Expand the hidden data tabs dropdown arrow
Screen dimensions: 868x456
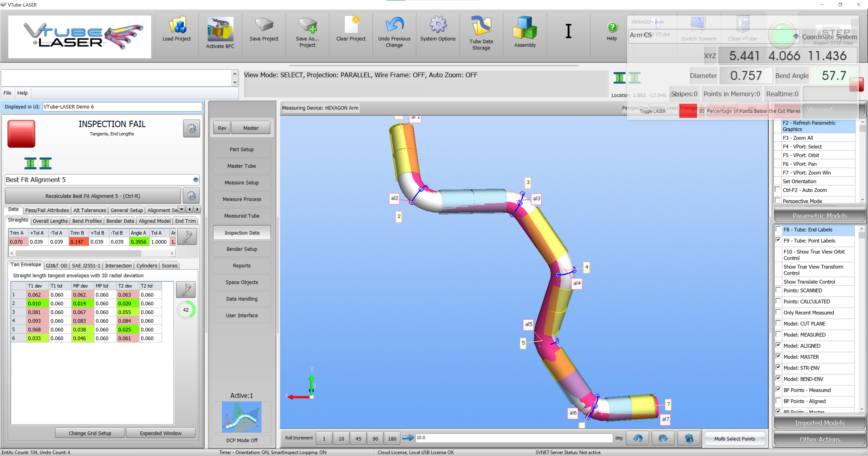182,209
